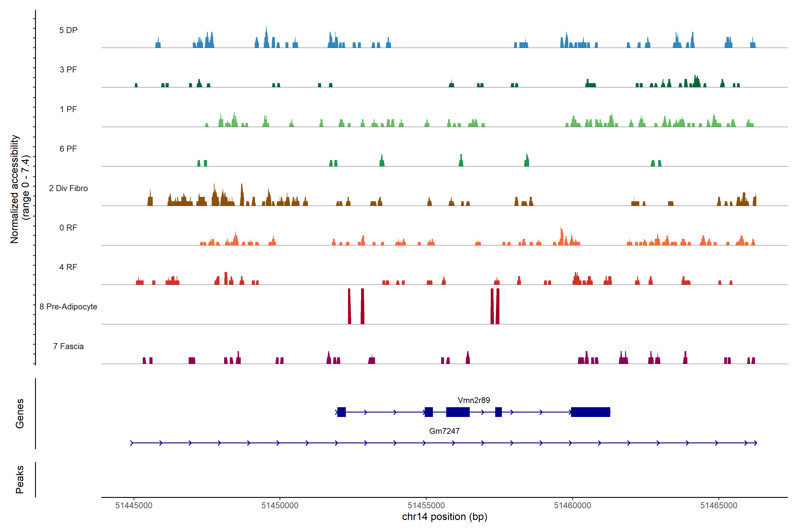Click the Genes panel label
798x532 pixels.
[x=20, y=414]
